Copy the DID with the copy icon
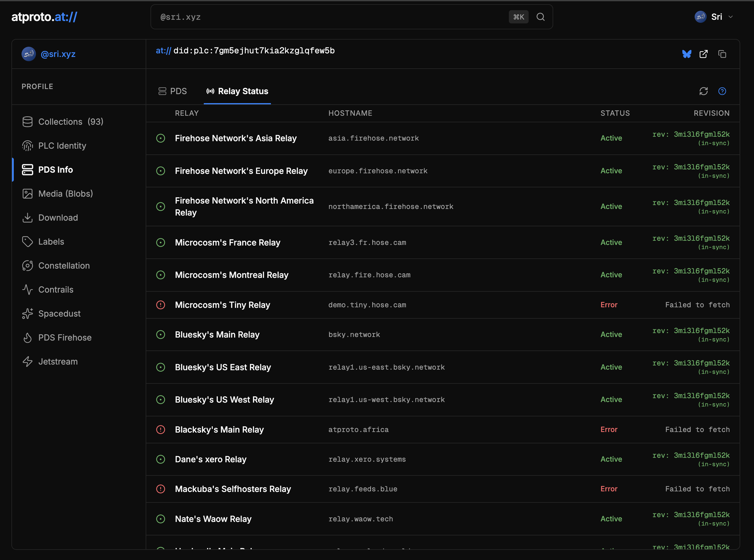 722,54
